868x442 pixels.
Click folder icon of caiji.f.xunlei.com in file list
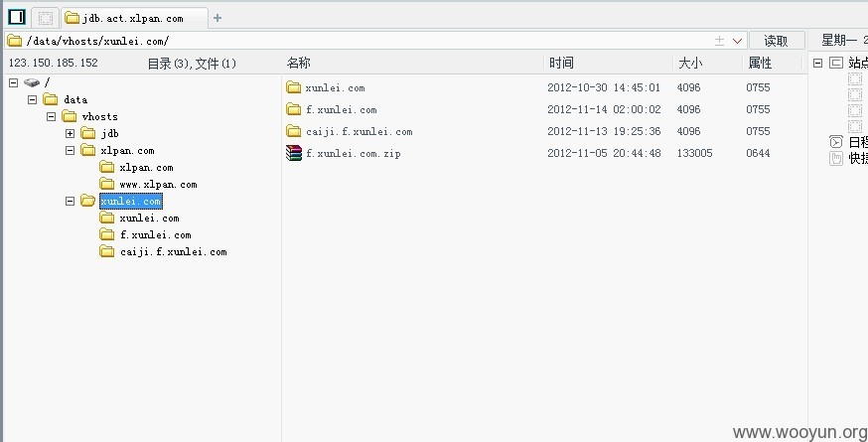coord(293,131)
